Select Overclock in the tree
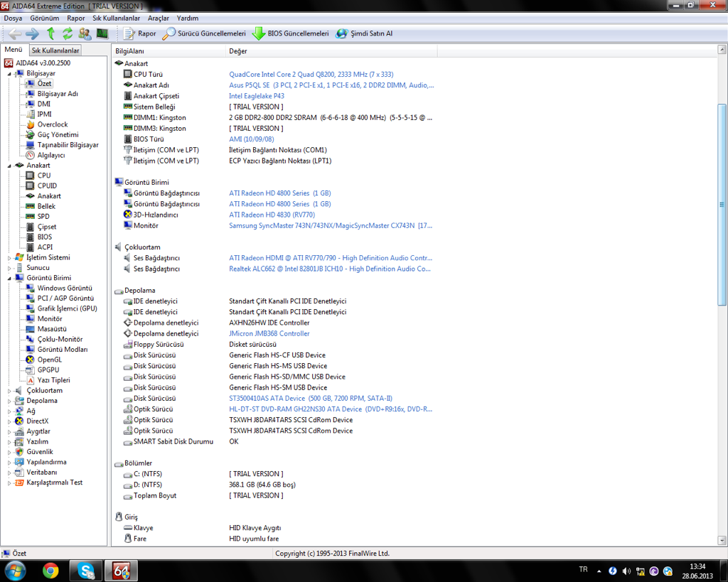This screenshot has width=728, height=582. pos(53,124)
